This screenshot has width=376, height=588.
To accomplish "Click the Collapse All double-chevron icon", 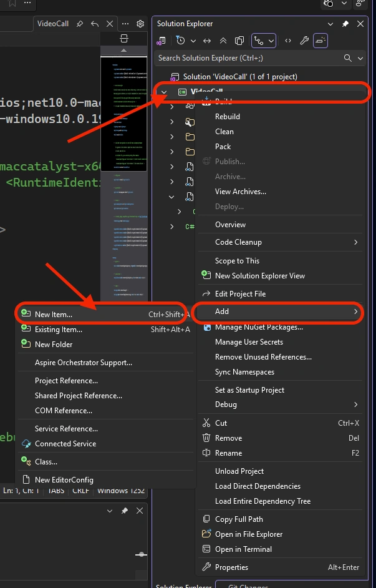I will click(223, 41).
